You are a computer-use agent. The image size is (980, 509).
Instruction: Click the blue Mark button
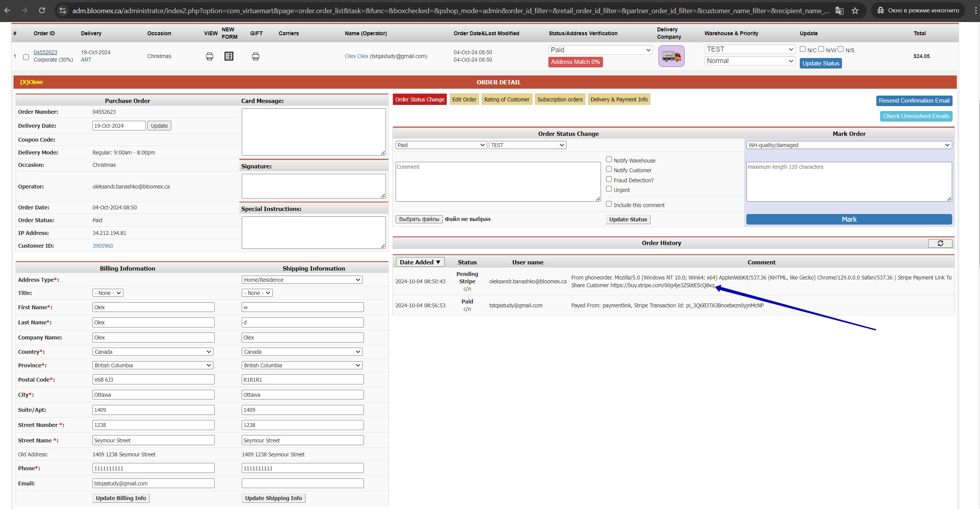pos(849,219)
